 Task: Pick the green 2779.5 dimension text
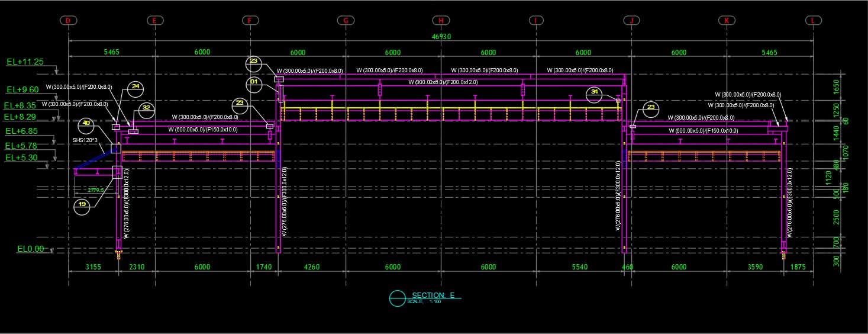(x=96, y=190)
